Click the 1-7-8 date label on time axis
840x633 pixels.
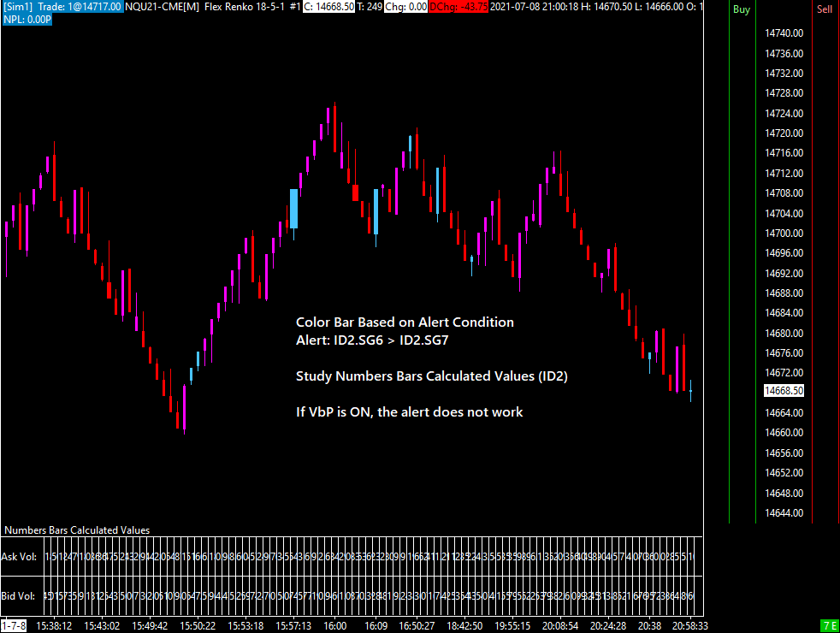point(14,625)
